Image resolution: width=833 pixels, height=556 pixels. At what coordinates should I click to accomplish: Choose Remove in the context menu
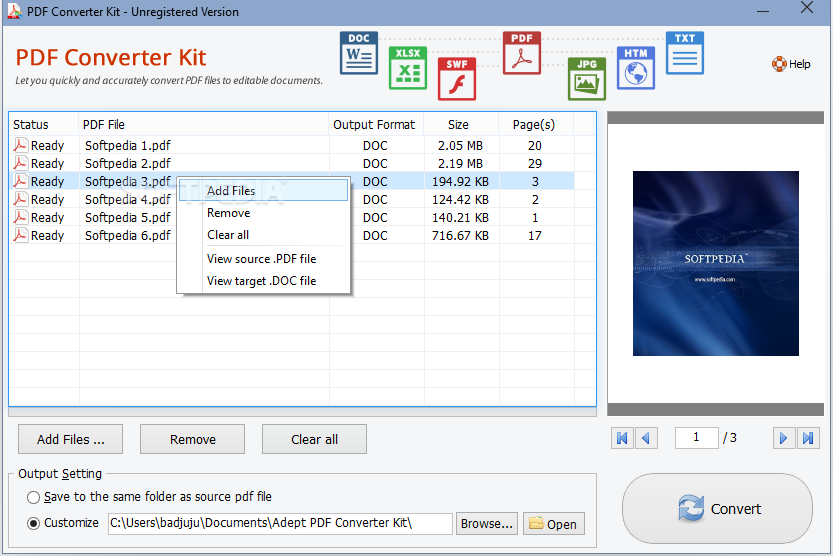[263, 213]
